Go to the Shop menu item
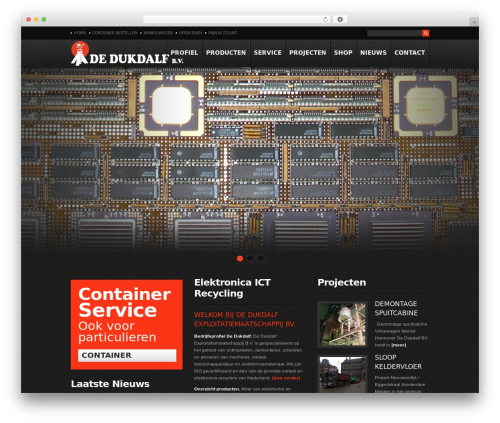 (x=343, y=53)
